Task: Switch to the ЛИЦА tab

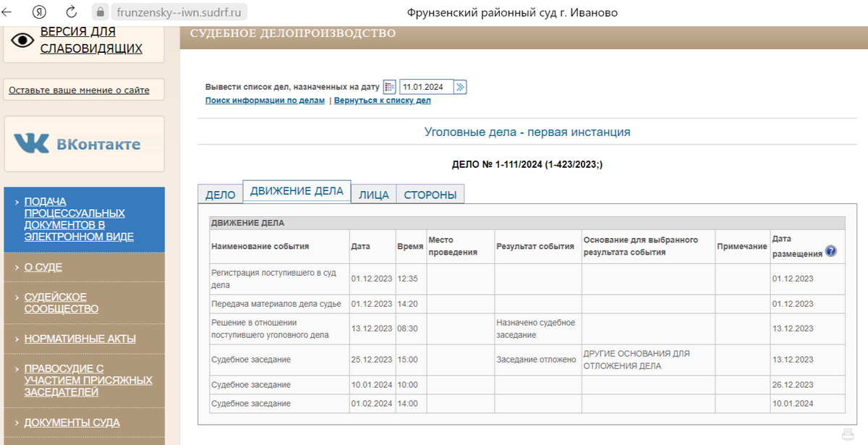Action: 374,195
